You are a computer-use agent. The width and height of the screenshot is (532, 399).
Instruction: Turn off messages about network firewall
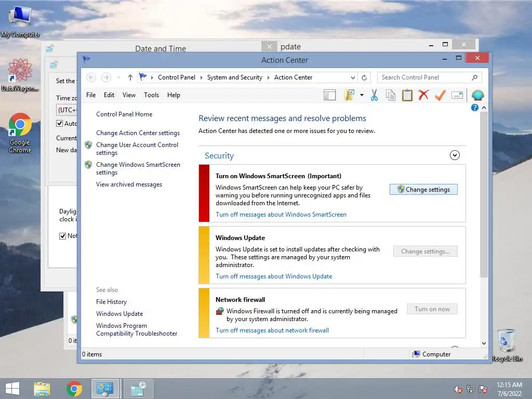tap(272, 330)
